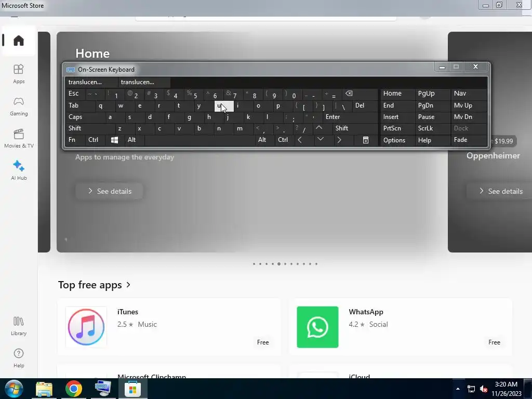The width and height of the screenshot is (532, 399).
Task: Click the context menu key on keyboard
Action: (366, 140)
